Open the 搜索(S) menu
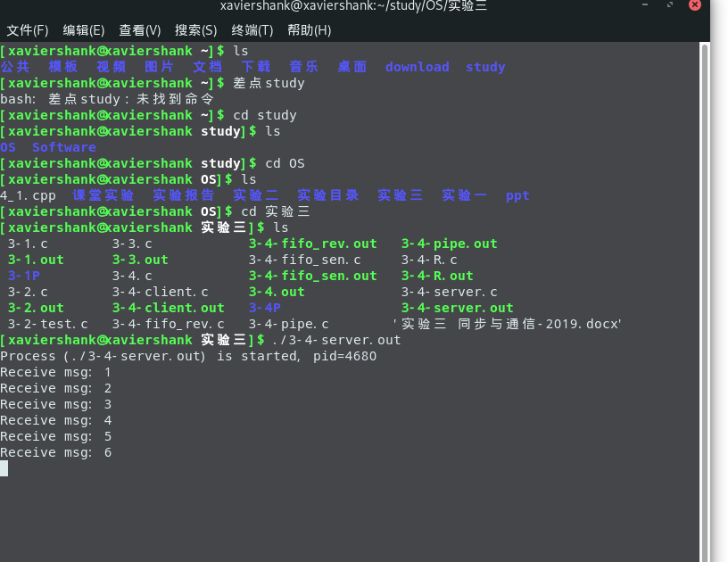This screenshot has width=728, height=562. pos(196,30)
